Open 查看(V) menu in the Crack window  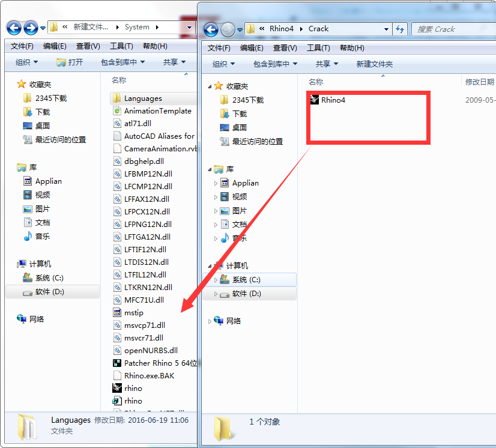coord(285,48)
